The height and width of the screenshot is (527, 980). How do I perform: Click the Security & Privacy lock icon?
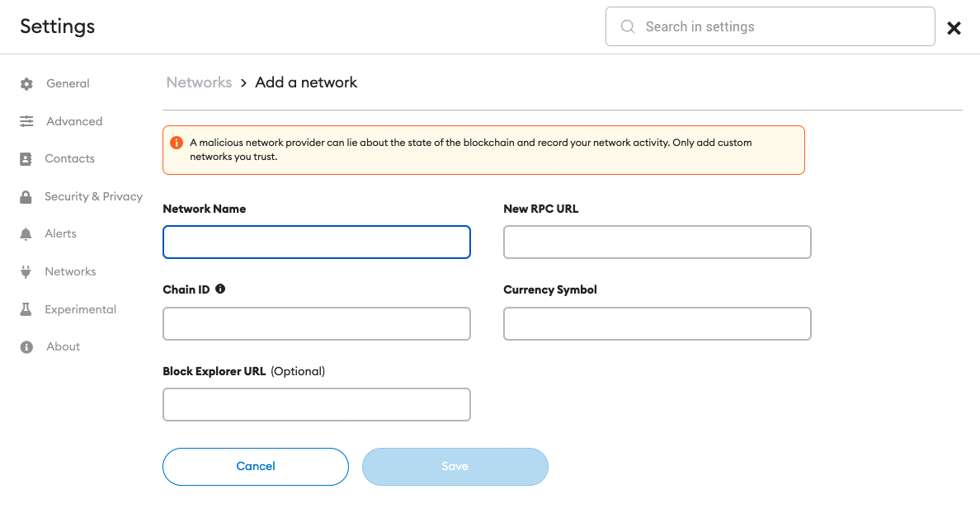pos(26,197)
